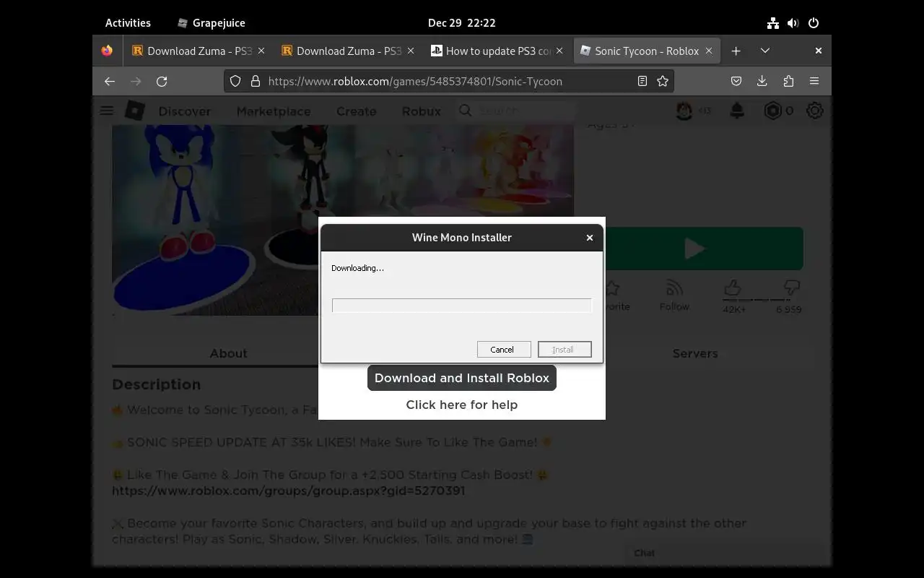Close the Firefox window with X
Image resolution: width=924 pixels, height=578 pixels.
click(818, 51)
